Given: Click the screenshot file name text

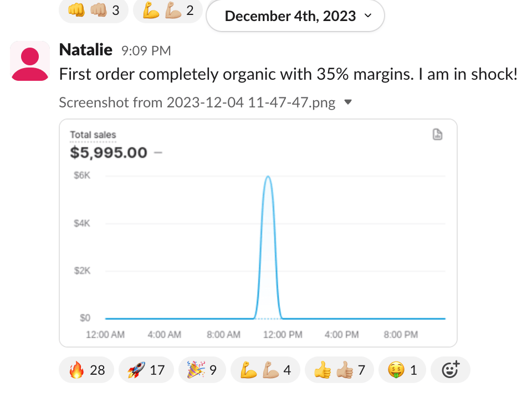Looking at the screenshot, I should click(197, 102).
